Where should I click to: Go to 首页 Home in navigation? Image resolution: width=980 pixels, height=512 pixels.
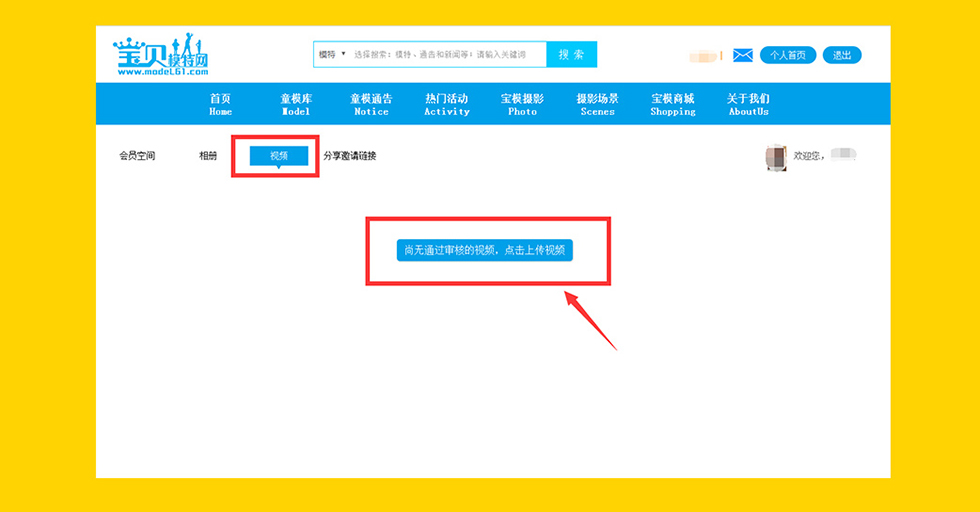(220, 104)
